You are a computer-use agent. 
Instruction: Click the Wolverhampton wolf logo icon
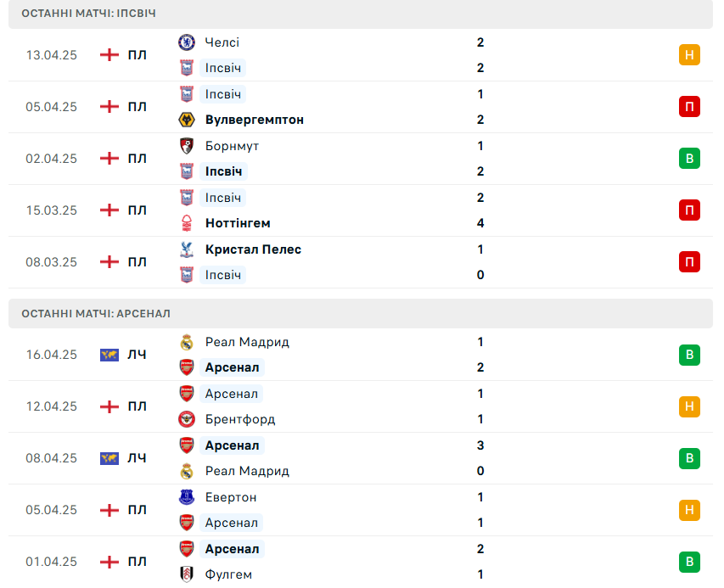click(187, 120)
